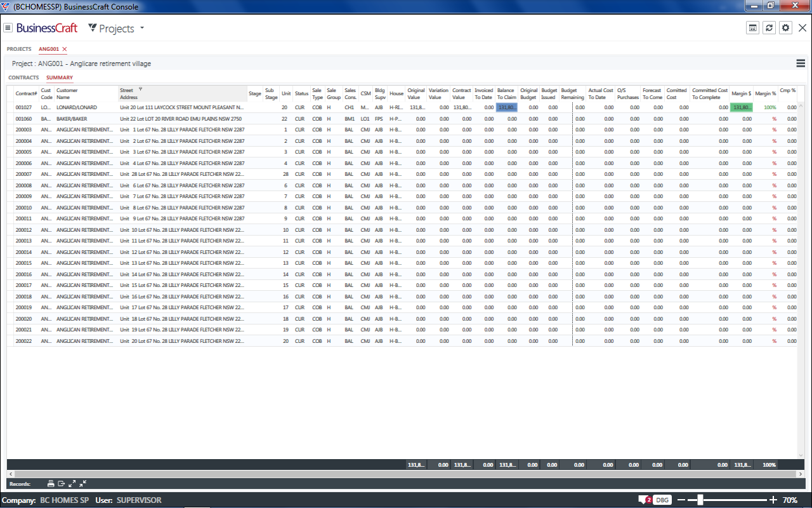812x508 pixels.
Task: Click contract number 200022
Action: click(24, 341)
